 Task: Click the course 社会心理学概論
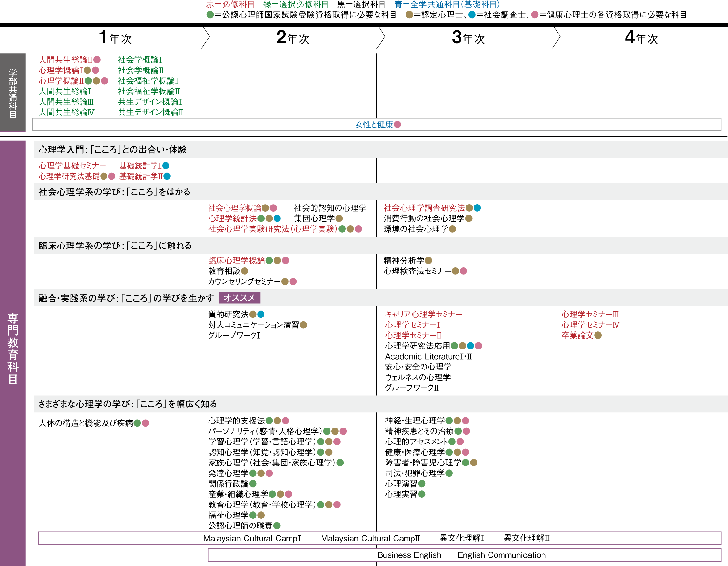click(235, 208)
